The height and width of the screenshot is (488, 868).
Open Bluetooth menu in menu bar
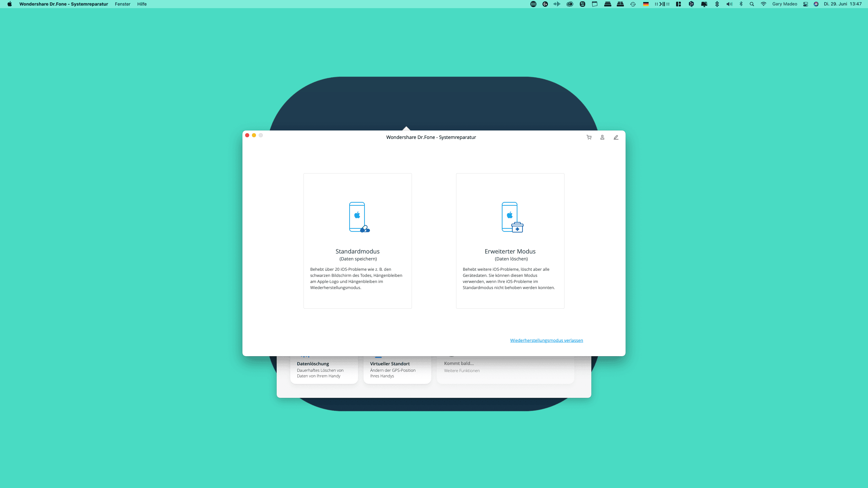741,4
